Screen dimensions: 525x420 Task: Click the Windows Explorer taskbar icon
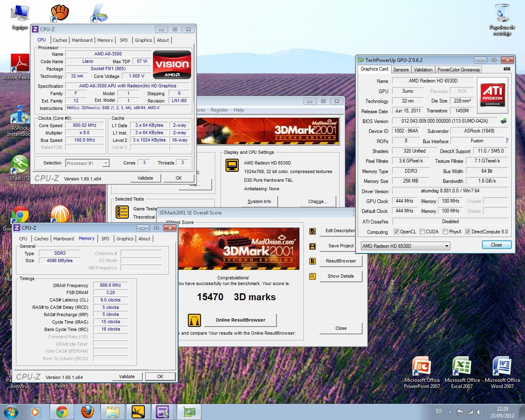112,412
